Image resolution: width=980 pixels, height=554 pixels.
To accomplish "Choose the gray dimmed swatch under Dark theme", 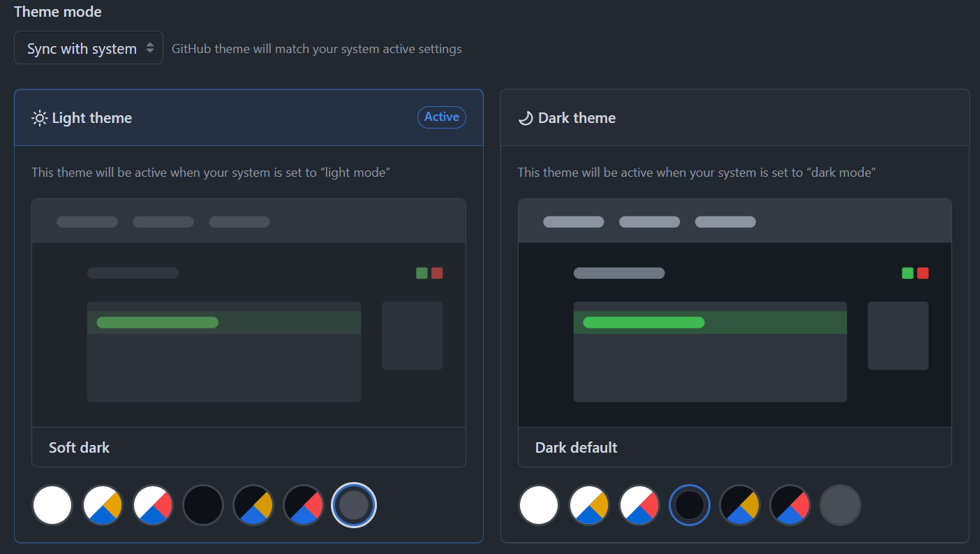I will pos(840,505).
